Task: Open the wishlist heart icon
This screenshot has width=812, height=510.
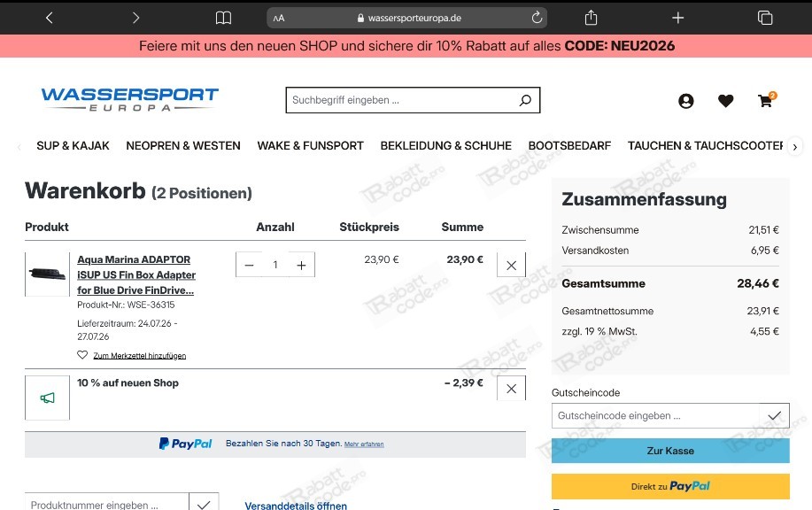Action: (725, 101)
